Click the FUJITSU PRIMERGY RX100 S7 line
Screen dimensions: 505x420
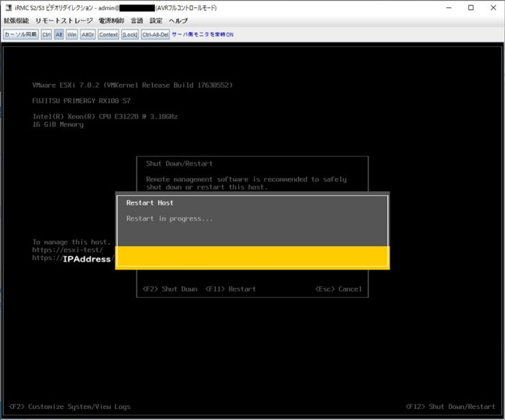pos(81,101)
